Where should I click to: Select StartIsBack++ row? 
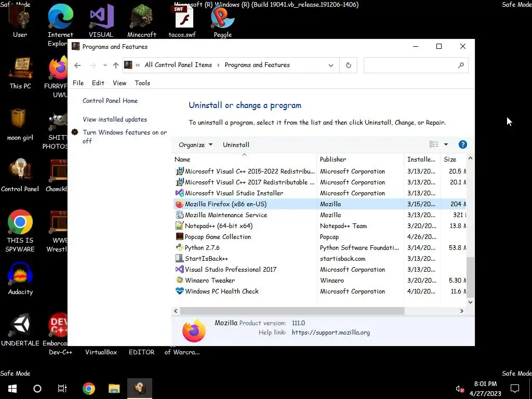pos(320,259)
